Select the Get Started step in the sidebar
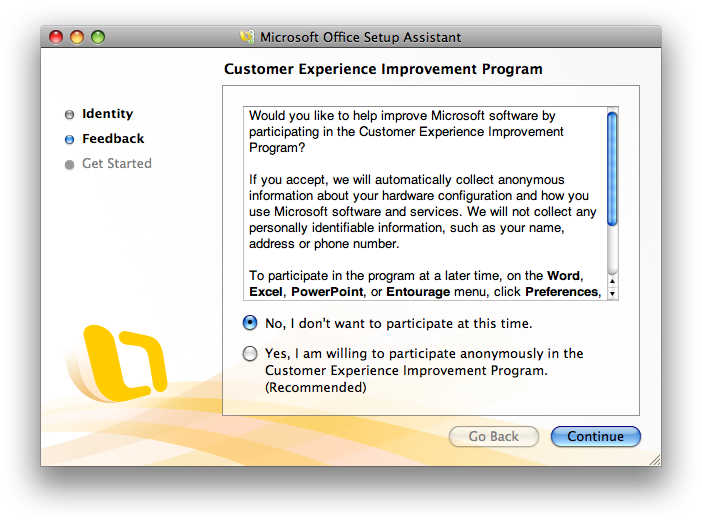 [x=117, y=163]
